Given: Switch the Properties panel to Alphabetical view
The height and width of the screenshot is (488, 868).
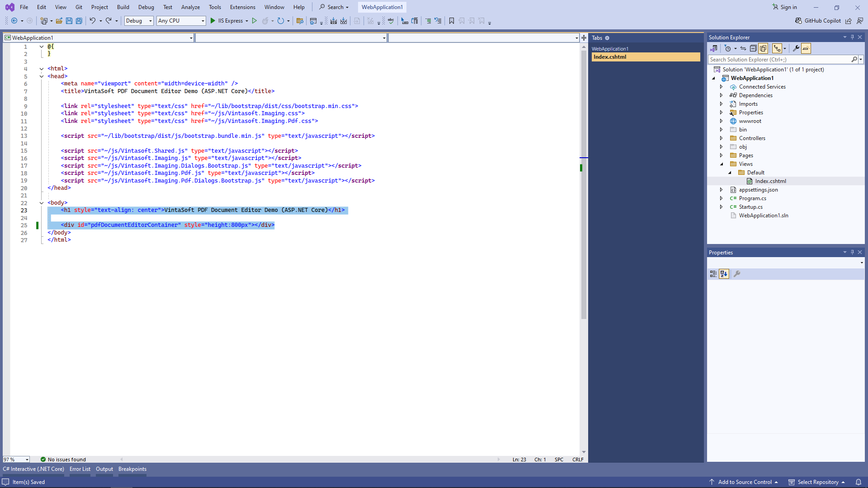Looking at the screenshot, I should click(724, 274).
